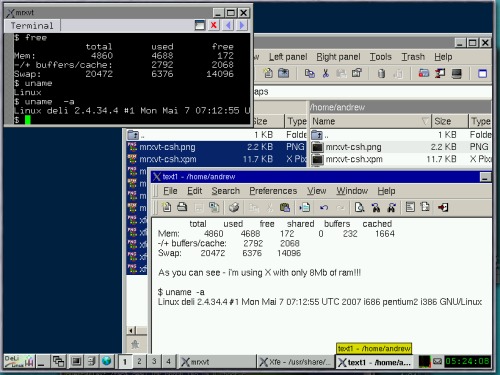Click Paste clipboard icon in text1 toolbar
Screen dimensions: 500x375
285,207
